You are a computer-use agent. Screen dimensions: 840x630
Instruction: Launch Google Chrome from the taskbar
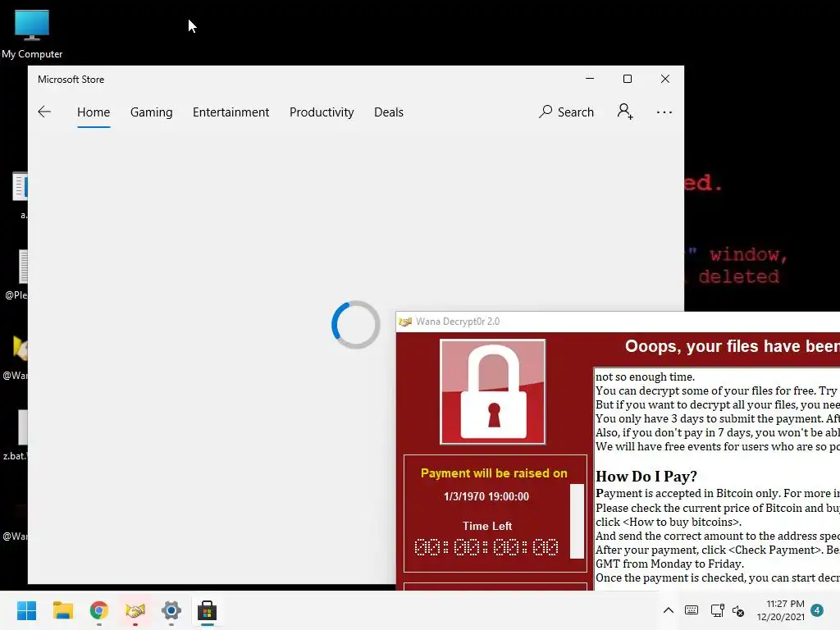[99, 610]
